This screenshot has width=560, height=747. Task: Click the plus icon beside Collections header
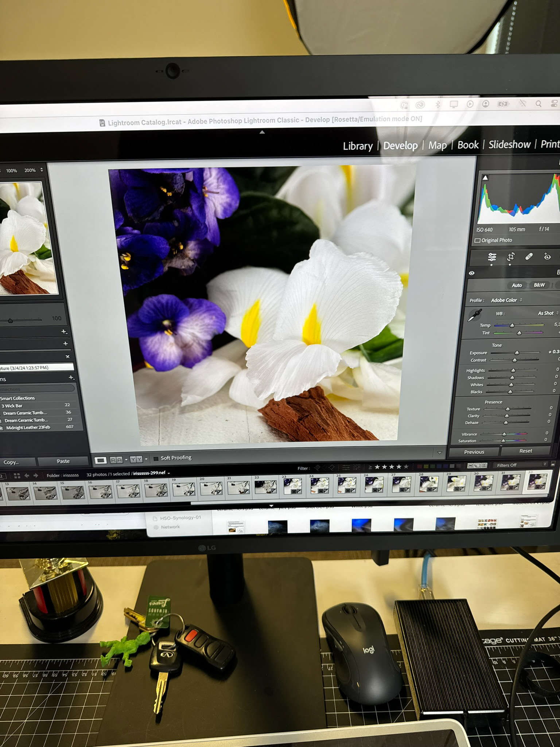point(71,378)
